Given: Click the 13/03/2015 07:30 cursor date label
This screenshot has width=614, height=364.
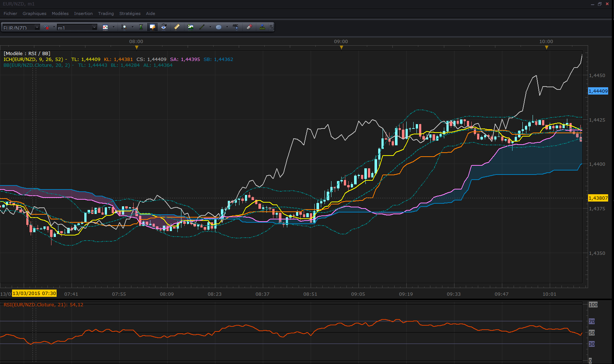Looking at the screenshot, I should coord(34,293).
